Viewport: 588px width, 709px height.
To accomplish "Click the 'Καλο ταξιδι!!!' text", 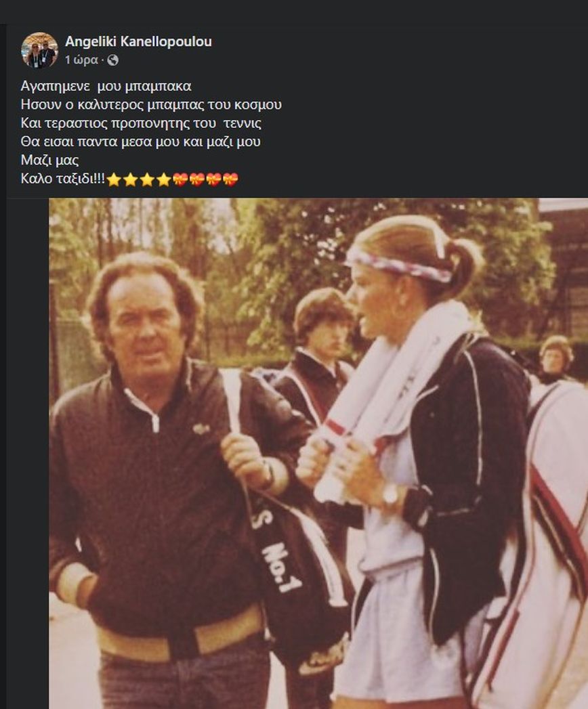I will click(63, 179).
